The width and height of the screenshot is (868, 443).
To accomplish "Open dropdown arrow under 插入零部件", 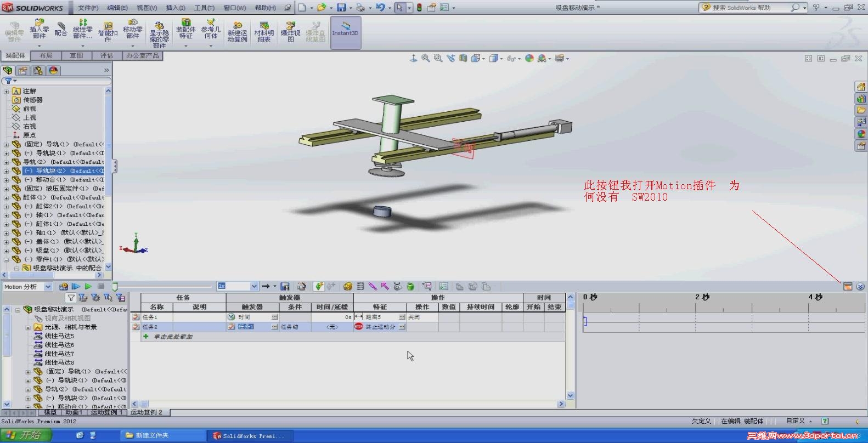I will (x=40, y=46).
